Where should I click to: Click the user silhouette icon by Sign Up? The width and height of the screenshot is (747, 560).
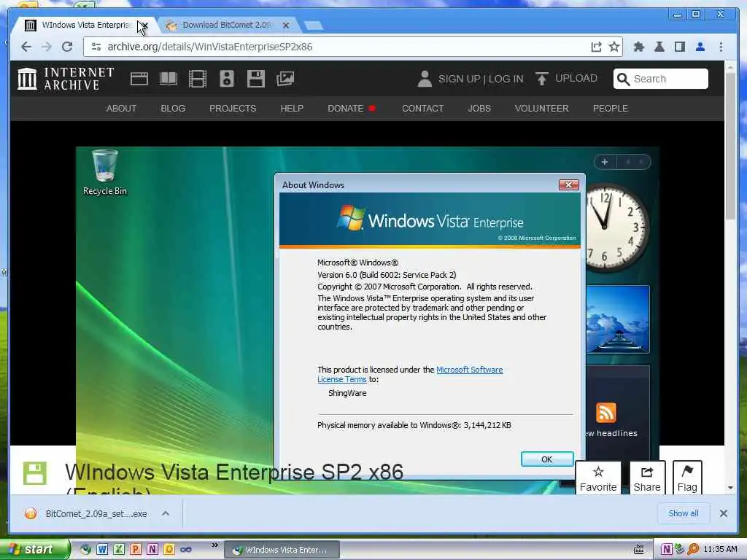pos(424,79)
